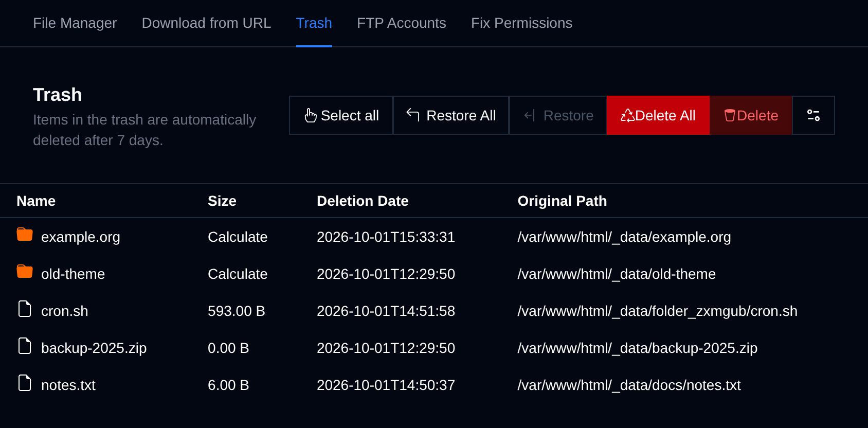Click the Size column header
This screenshot has height=428, width=868.
pyautogui.click(x=222, y=201)
